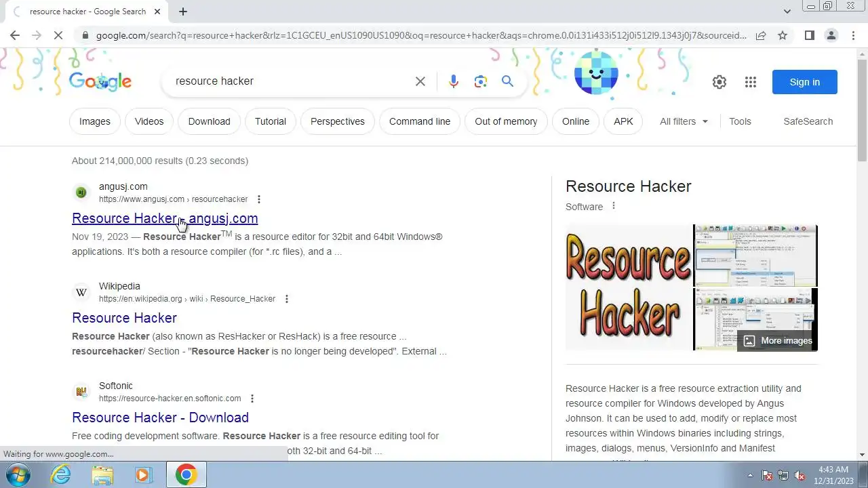Go forward using the browser forward arrow
The image size is (868, 488).
37,35
